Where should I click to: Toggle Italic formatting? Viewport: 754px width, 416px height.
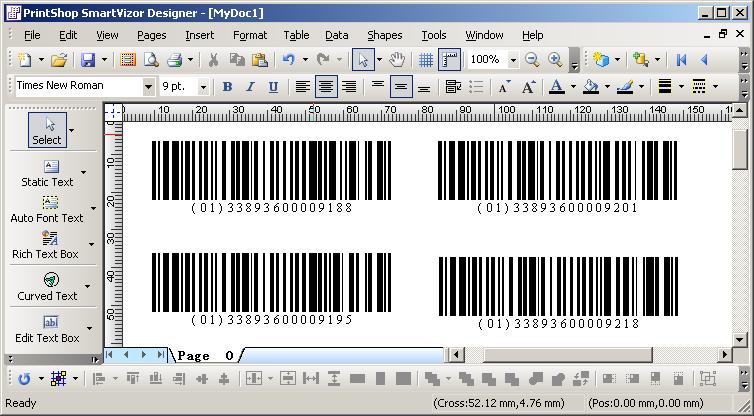[x=250, y=87]
